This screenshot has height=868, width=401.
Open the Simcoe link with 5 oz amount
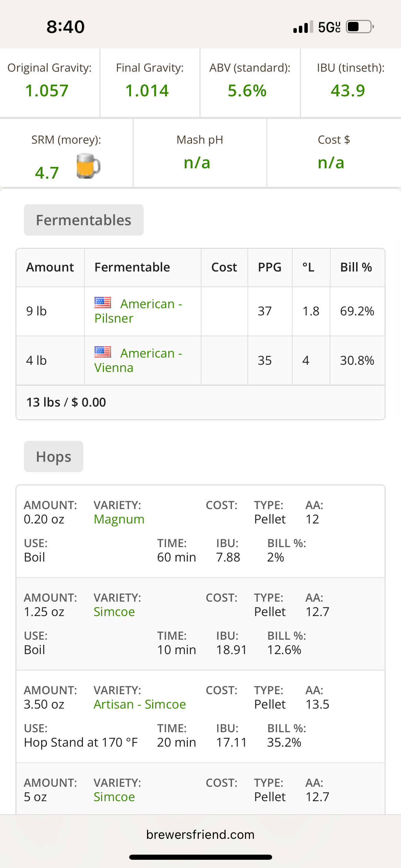(114, 797)
